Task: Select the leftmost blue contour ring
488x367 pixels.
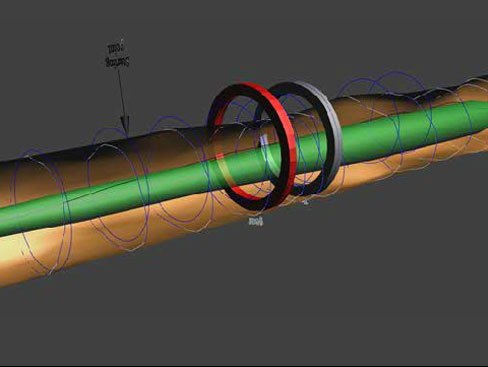Action: click(x=42, y=212)
